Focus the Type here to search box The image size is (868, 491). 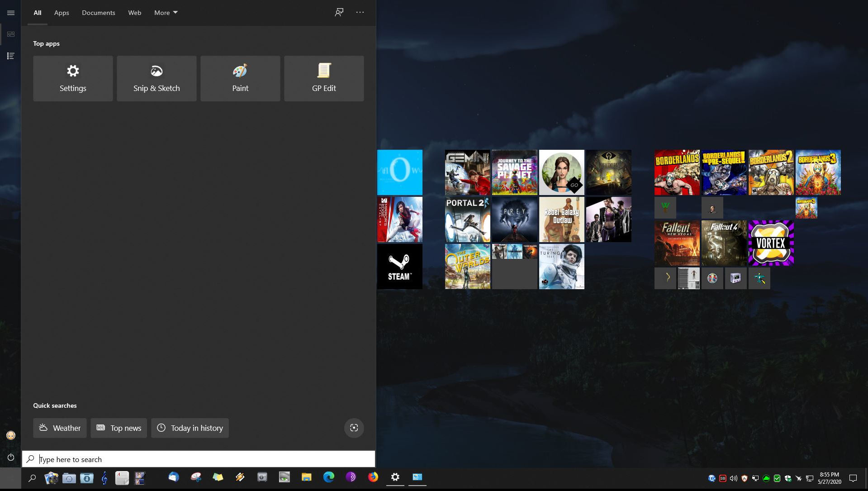coord(199,459)
